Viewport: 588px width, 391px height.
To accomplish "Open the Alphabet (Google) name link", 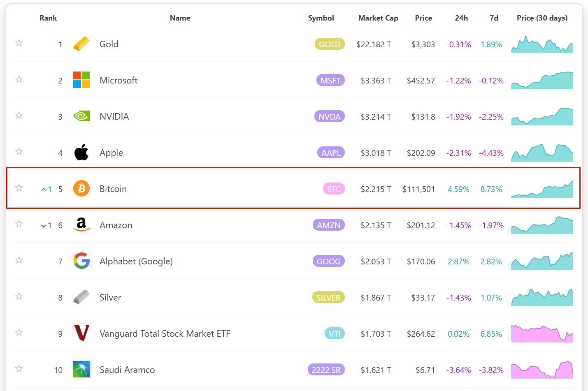I will point(136,261).
